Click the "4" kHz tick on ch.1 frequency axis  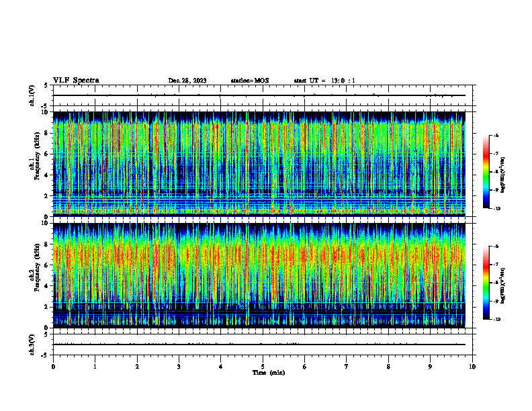pyautogui.click(x=47, y=175)
